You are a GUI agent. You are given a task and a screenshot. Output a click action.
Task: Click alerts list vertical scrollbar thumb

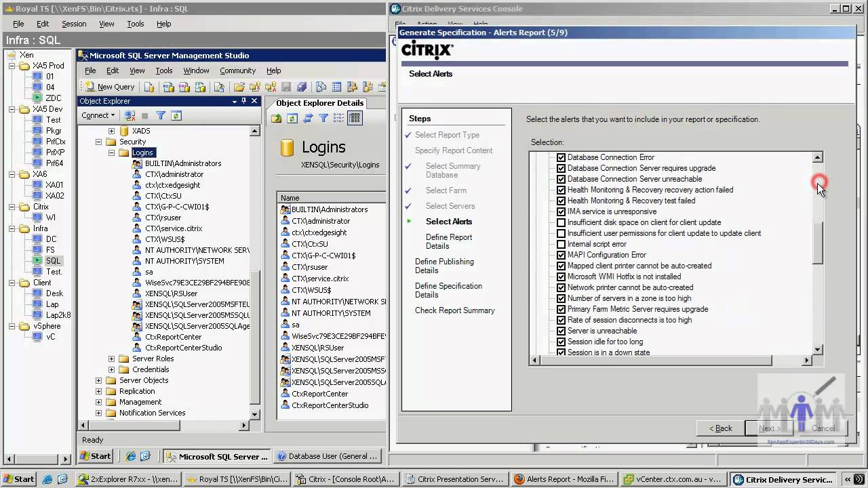tap(817, 243)
